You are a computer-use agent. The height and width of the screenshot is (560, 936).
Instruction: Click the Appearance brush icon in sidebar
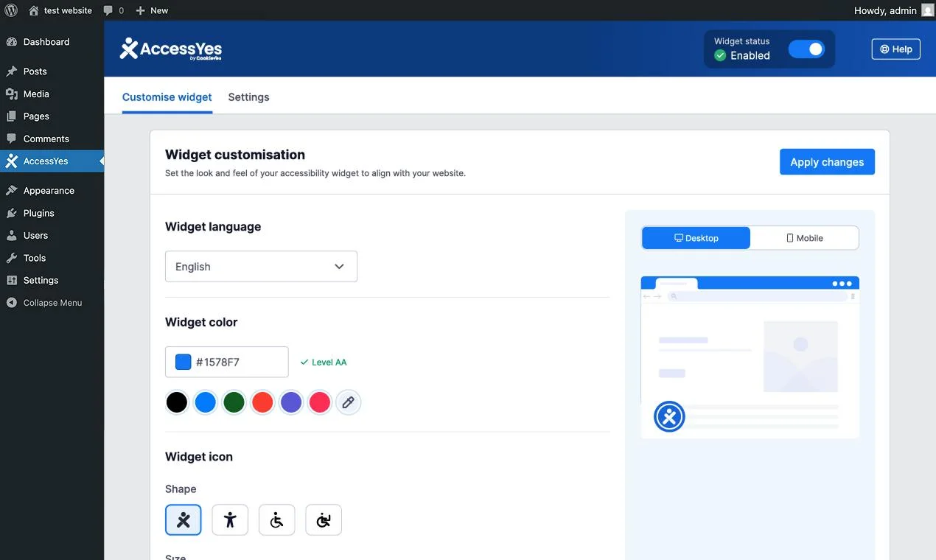pos(11,191)
